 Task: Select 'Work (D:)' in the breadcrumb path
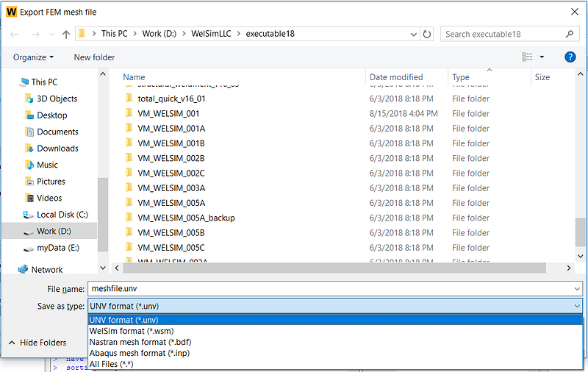(159, 34)
